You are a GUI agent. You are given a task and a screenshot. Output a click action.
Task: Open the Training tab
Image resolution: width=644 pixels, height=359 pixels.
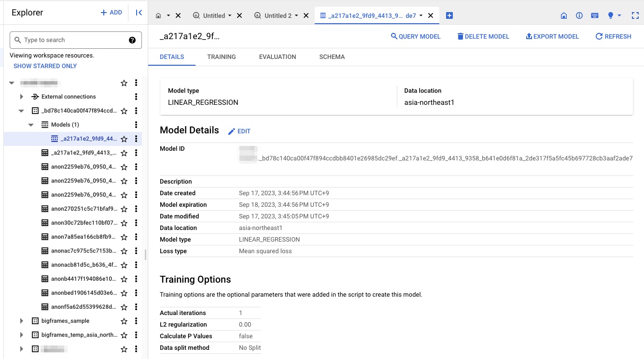click(221, 57)
